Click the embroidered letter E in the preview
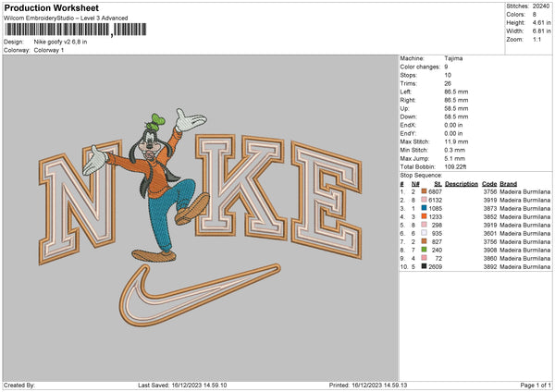The image size is (555, 392). 327,200
